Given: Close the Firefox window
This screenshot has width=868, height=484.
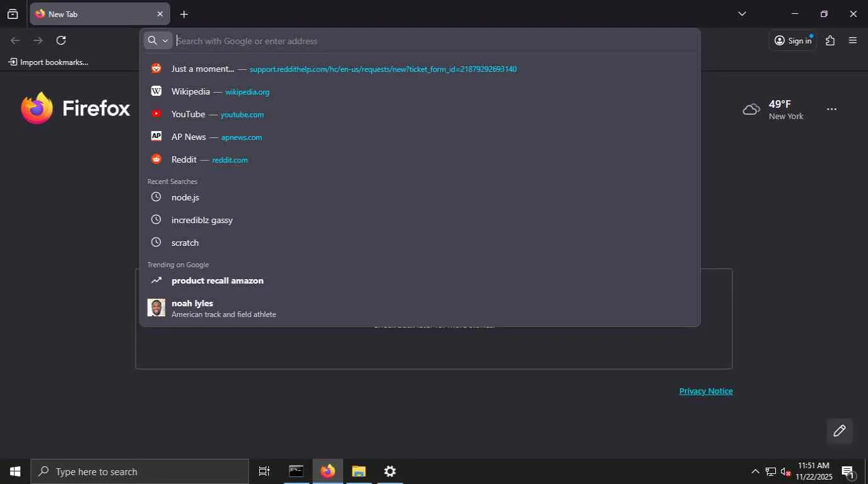Looking at the screenshot, I should tap(853, 14).
